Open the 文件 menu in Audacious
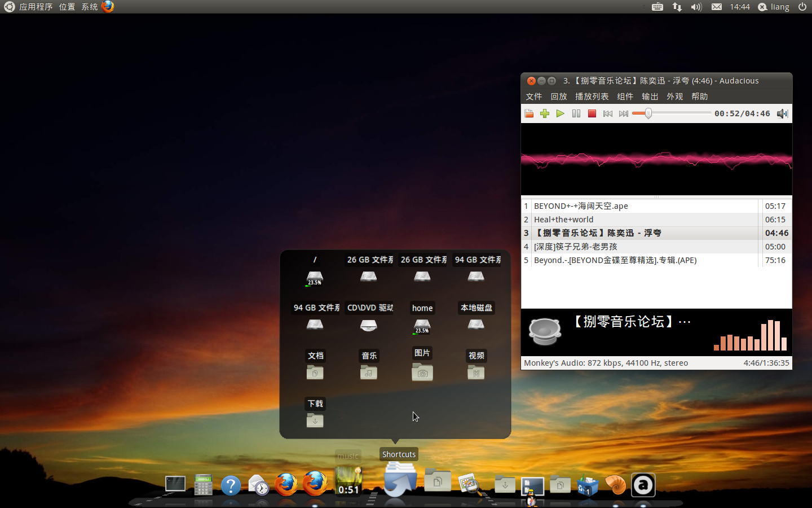The height and width of the screenshot is (508, 812). pyautogui.click(x=534, y=97)
